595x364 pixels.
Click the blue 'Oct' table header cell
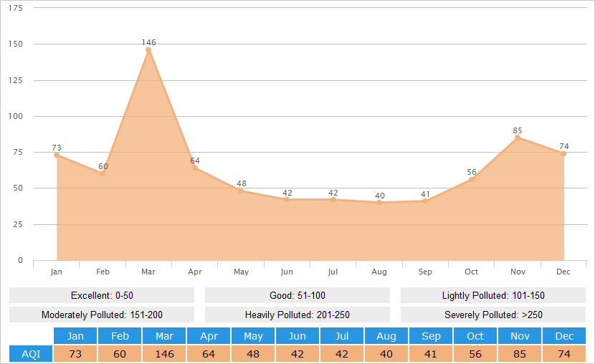pos(475,336)
